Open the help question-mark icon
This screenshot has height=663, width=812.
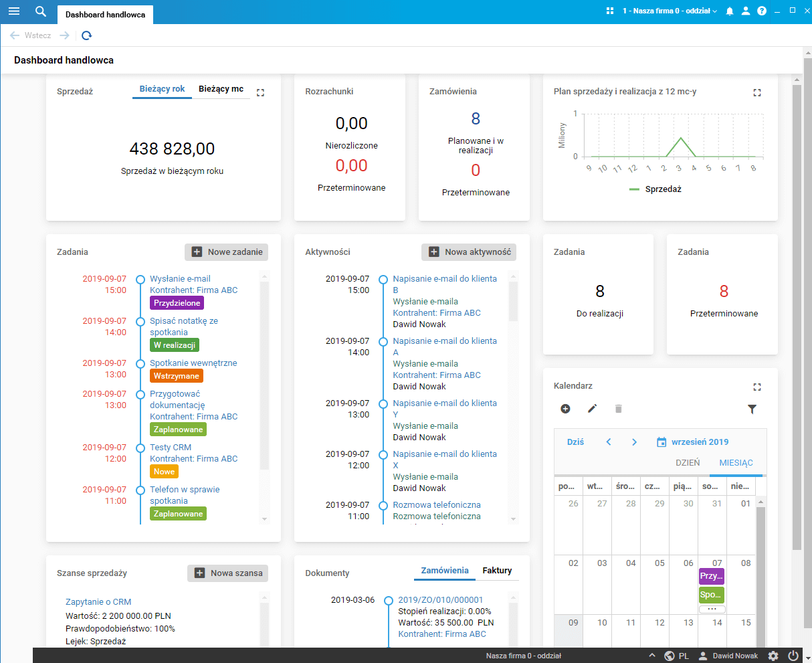(762, 11)
